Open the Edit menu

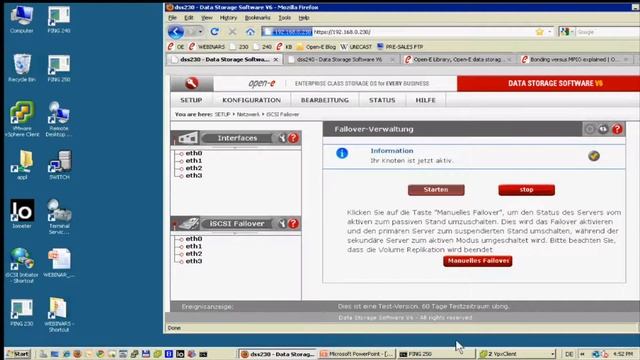point(189,18)
